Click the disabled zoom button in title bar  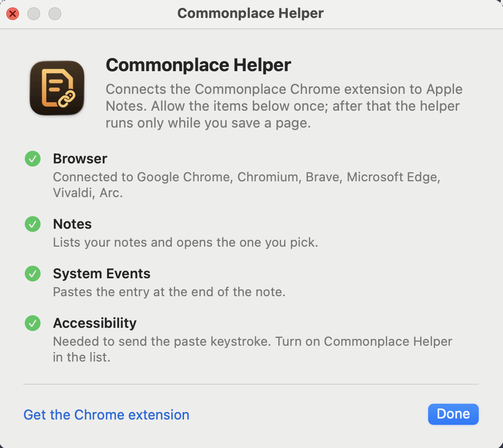click(55, 14)
